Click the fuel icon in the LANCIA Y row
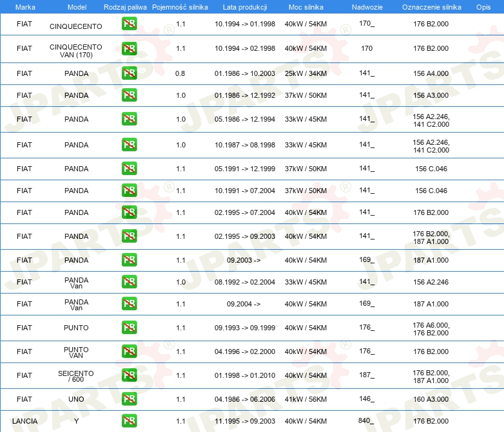Image resolution: width=504 pixels, height=432 pixels. coord(129,421)
